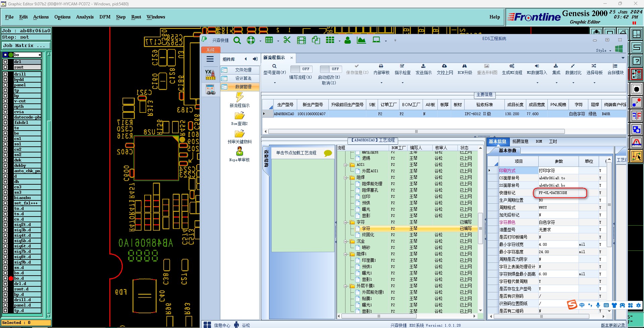Click the 生成MI流程 gears icon
The width and height of the screenshot is (644, 328).
[512, 66]
